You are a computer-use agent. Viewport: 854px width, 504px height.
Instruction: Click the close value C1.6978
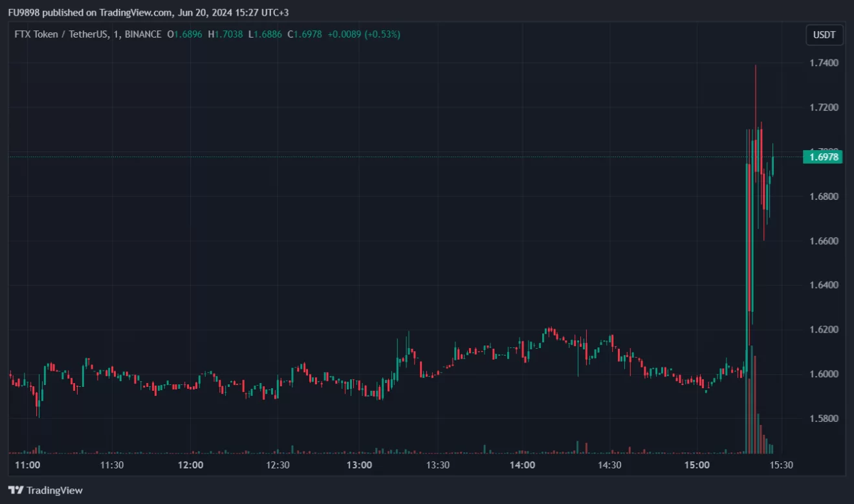[x=305, y=34]
